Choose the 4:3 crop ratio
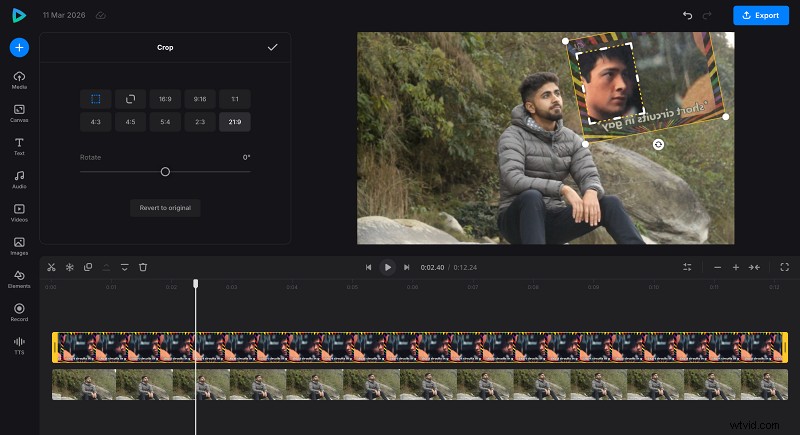The image size is (800, 435). click(x=95, y=122)
